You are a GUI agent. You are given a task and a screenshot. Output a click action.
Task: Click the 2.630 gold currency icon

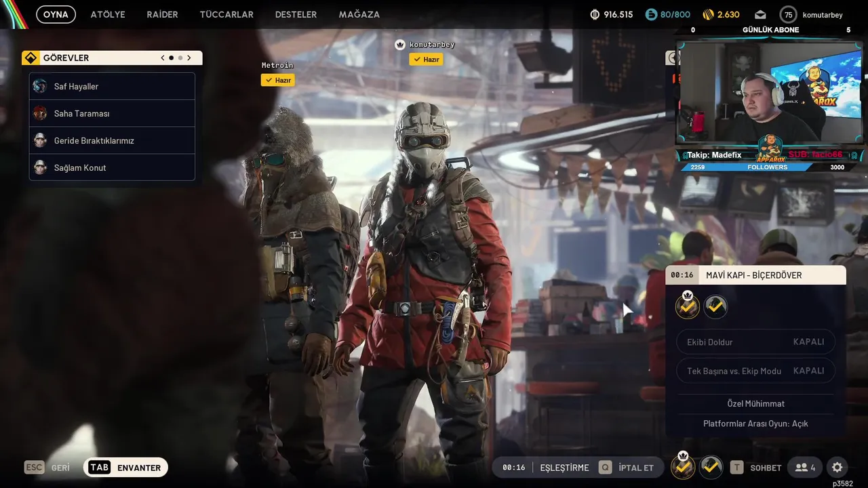(x=709, y=14)
